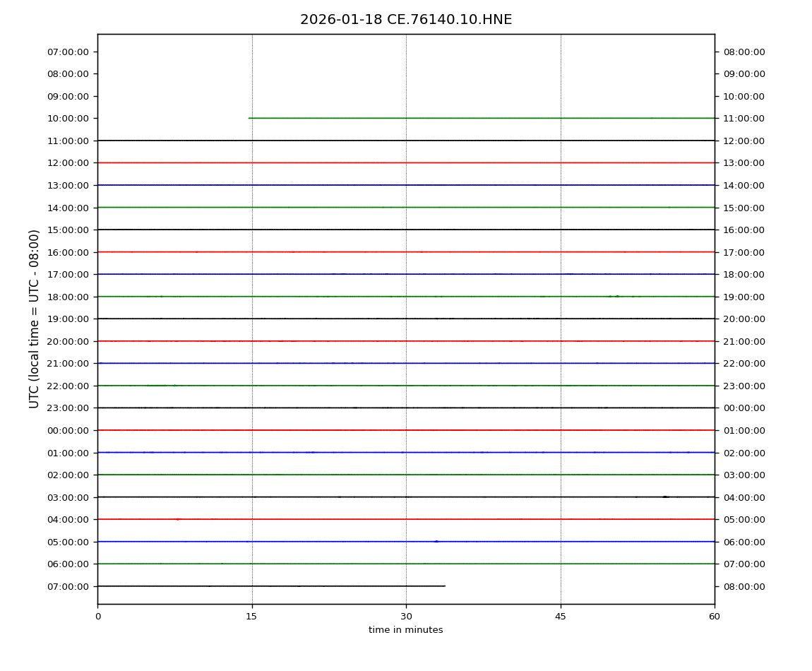The image size is (812, 671).
Task: Click green spike on left-axis 18:00:00 trace near minute 50
Action: (x=616, y=296)
